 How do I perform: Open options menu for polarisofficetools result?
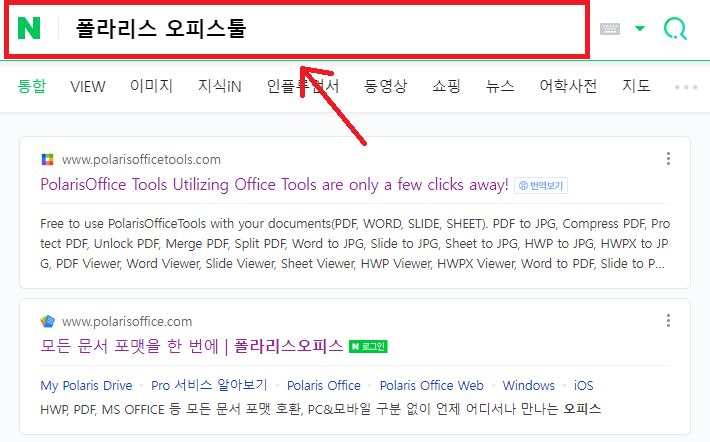pos(668,159)
